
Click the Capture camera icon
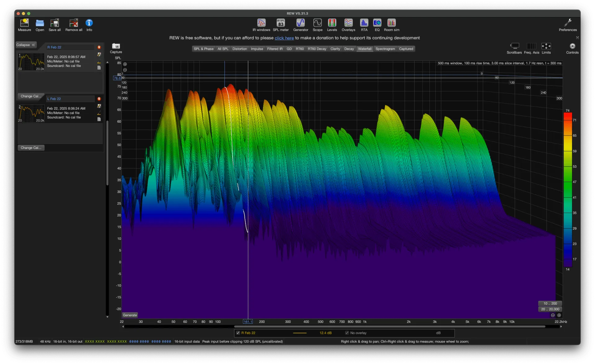click(x=116, y=46)
